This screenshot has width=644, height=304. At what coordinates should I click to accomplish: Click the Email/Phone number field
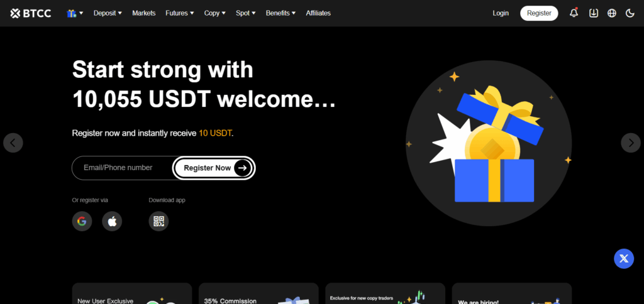[123, 168]
